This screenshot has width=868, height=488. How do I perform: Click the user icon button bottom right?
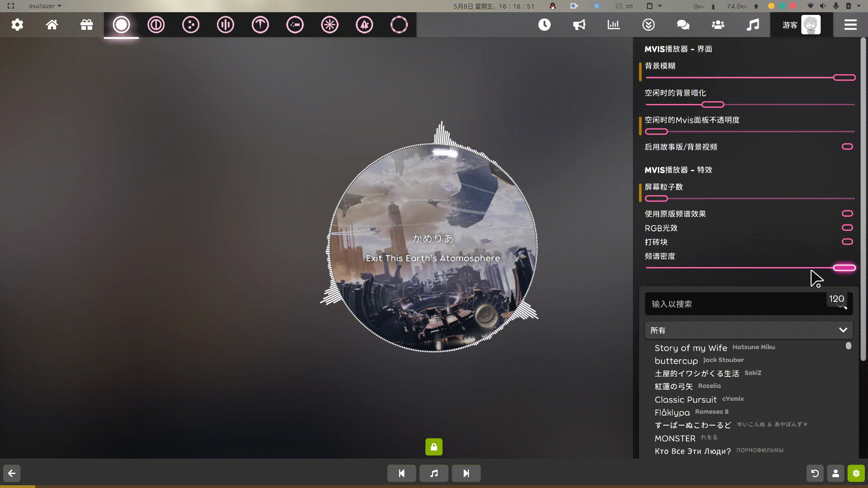(835, 473)
